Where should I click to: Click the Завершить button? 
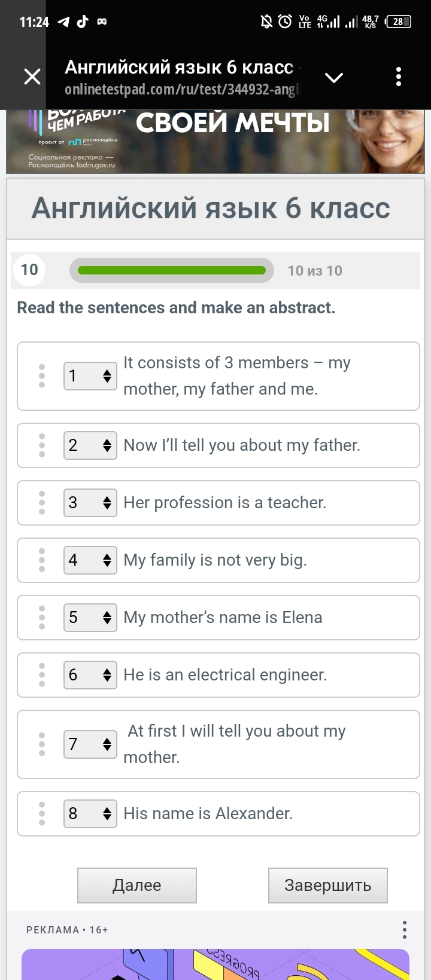click(328, 886)
